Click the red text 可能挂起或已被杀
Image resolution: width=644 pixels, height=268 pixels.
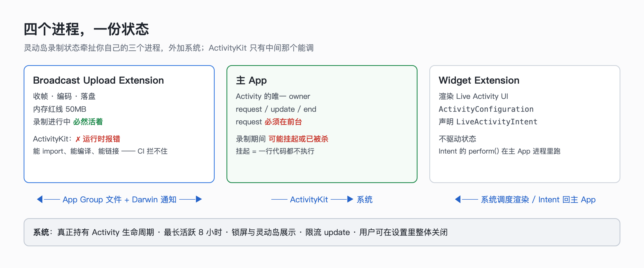[x=298, y=139]
